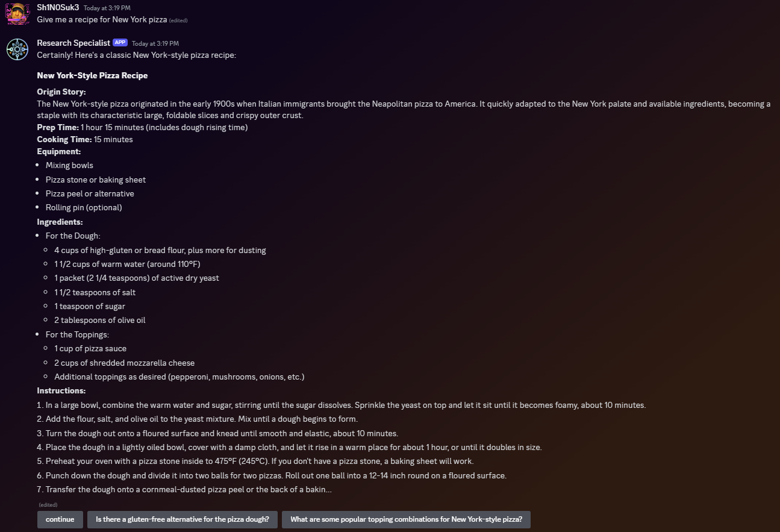Screen dimensions: 780x532
Task: Open the Research Specialist bot avatar
Action: (x=17, y=49)
